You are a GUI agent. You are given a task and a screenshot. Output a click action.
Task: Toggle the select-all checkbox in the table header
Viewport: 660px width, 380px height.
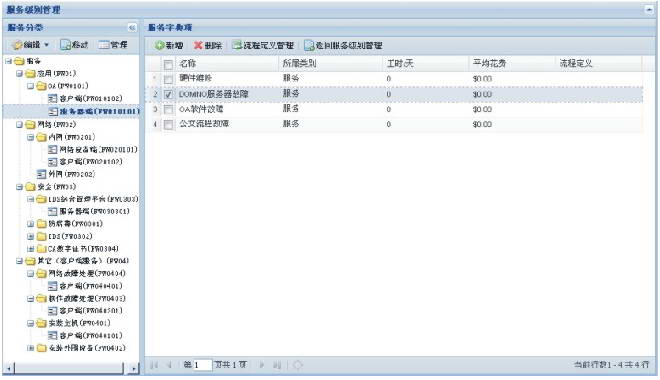point(168,64)
